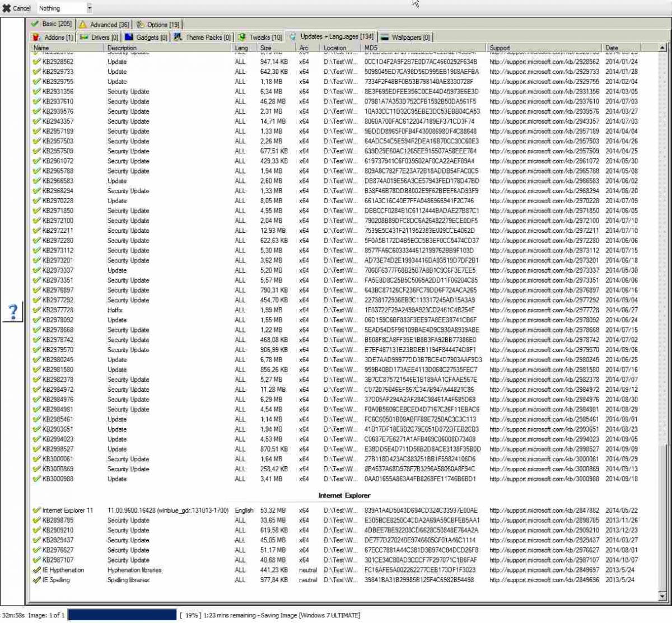Screen dimensions: 672x623
Task: Click the green check icon beside KB2909210
Action: (x=37, y=530)
